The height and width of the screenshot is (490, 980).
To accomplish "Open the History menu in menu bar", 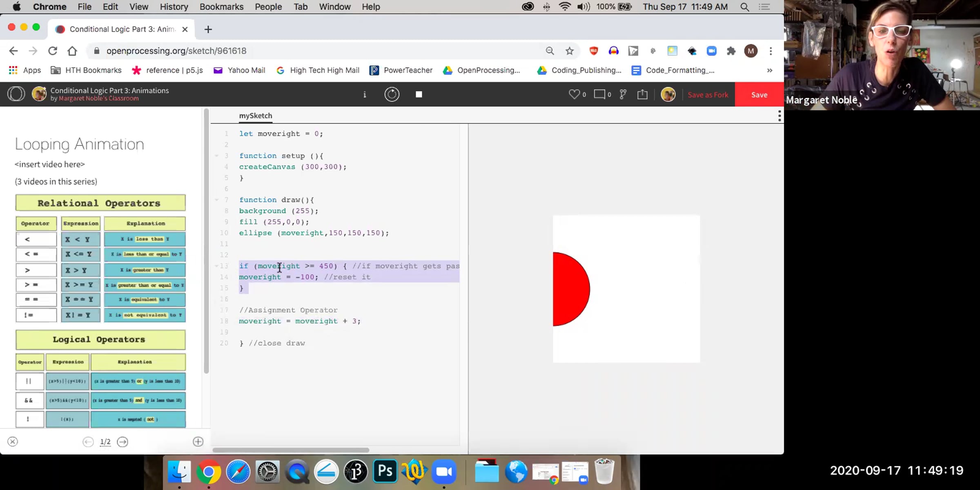I will click(174, 7).
